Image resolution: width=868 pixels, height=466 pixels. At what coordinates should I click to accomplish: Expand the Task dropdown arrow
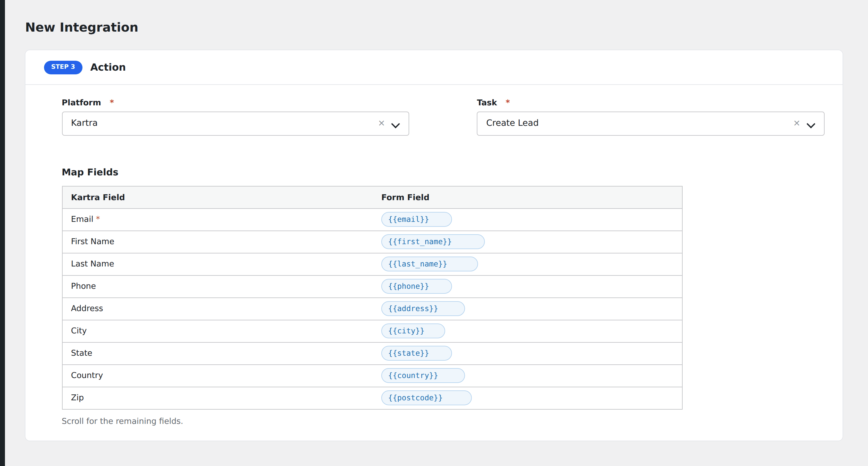811,125
